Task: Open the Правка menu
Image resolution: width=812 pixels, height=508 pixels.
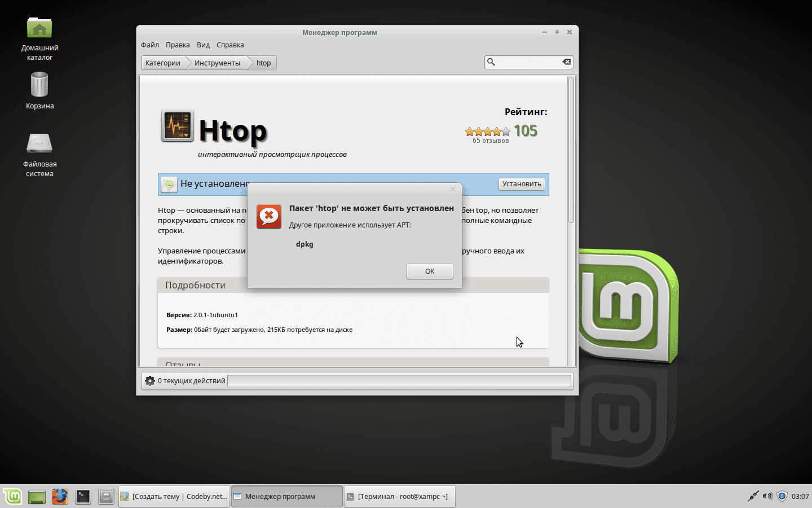Action: [178, 45]
